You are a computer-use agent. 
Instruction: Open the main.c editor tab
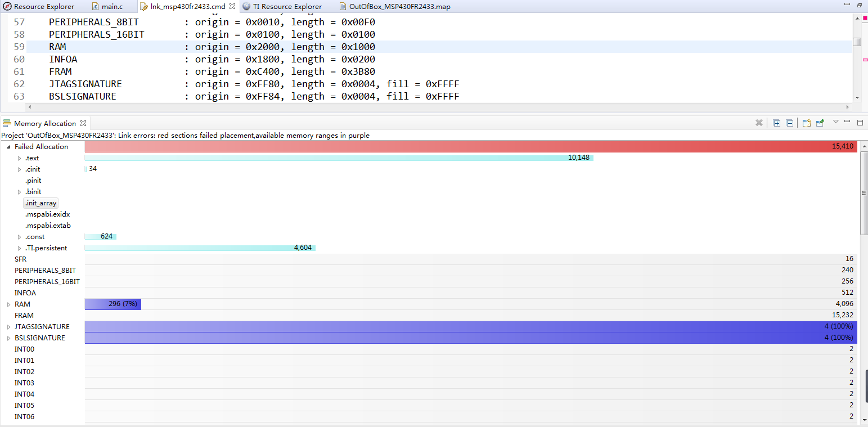107,7
